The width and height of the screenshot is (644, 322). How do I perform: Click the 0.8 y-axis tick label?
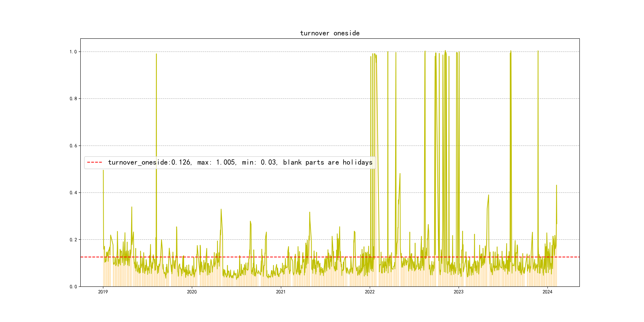click(73, 99)
